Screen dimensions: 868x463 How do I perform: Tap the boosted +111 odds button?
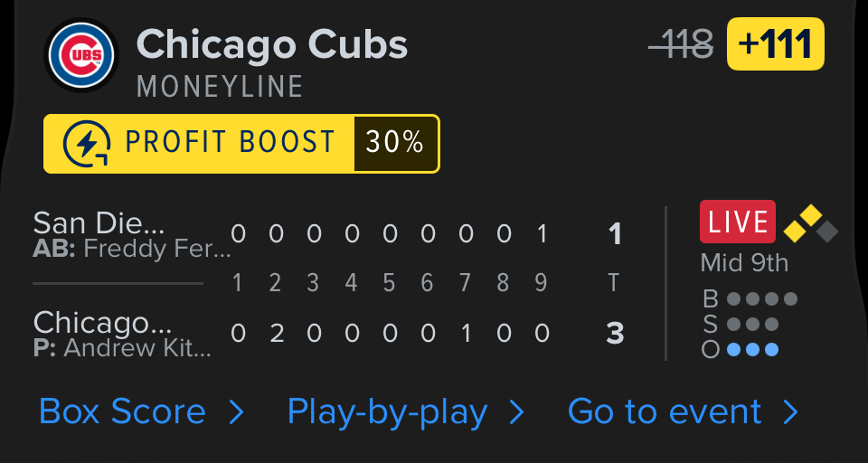[x=775, y=44]
